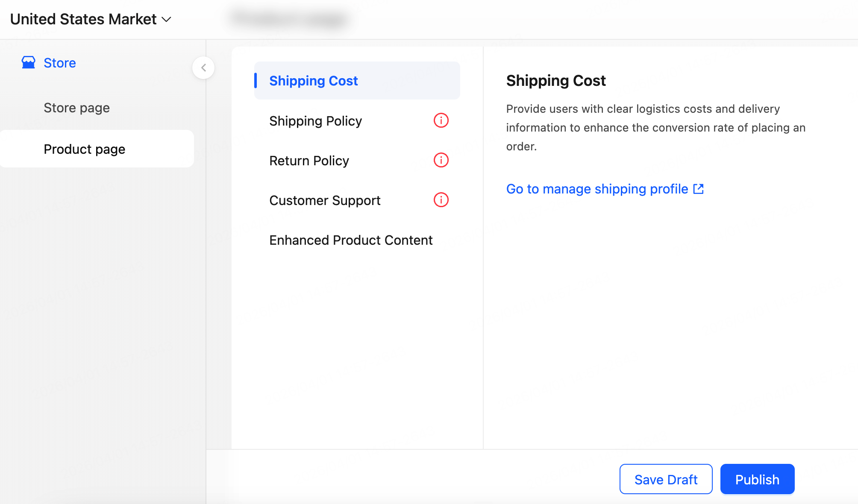Click the Shipping Cost panel heading

[556, 80]
